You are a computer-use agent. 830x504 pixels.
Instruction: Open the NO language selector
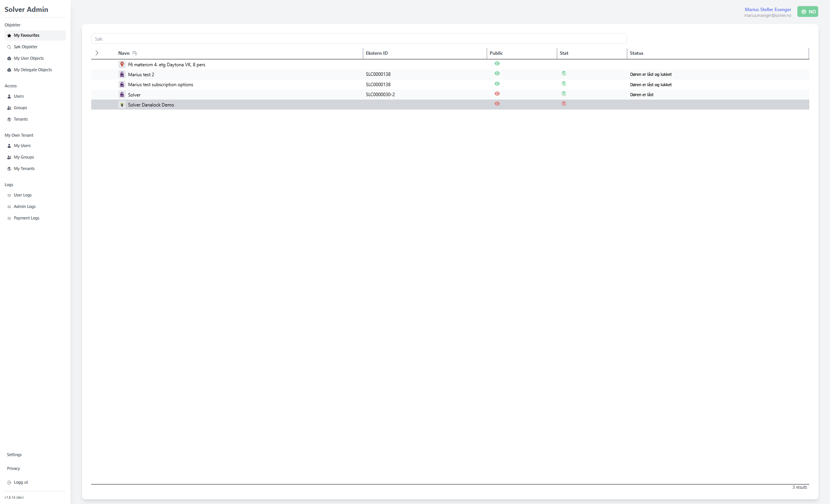(x=808, y=11)
